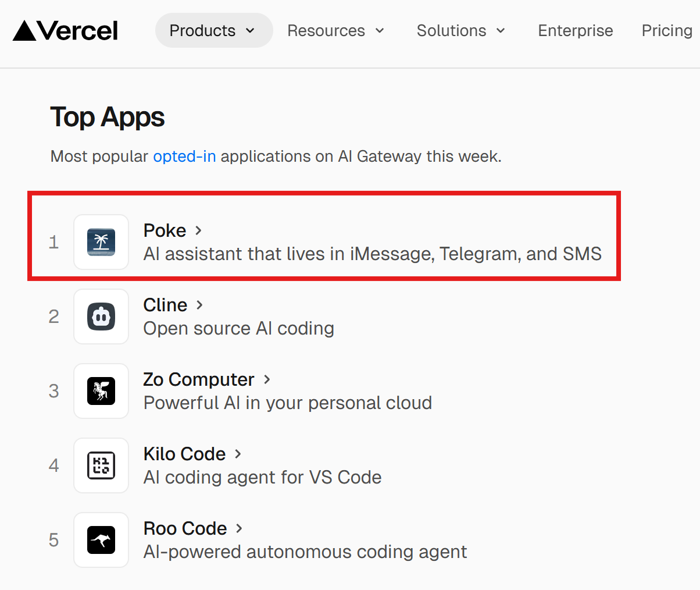Go to the Enterprise page

click(575, 30)
